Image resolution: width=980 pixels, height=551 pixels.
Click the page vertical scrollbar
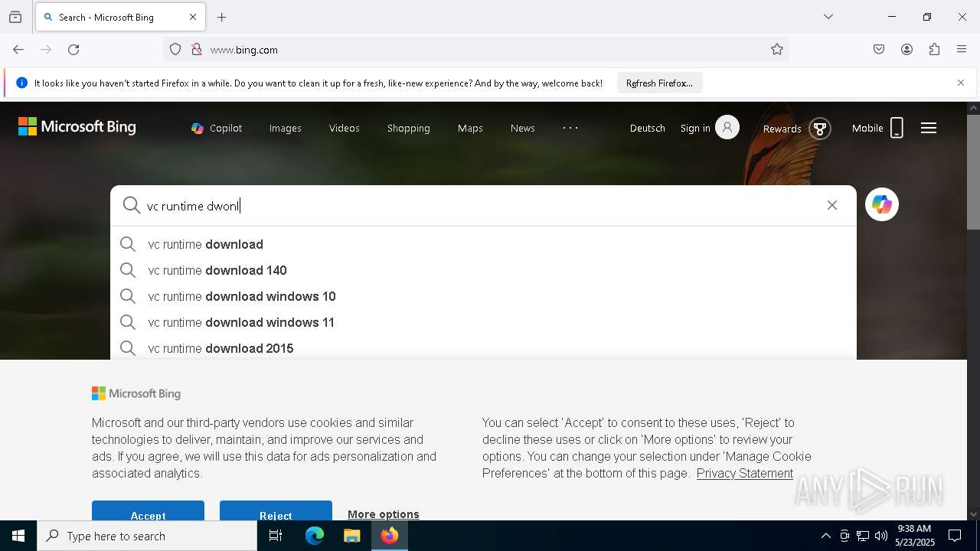coord(973,172)
